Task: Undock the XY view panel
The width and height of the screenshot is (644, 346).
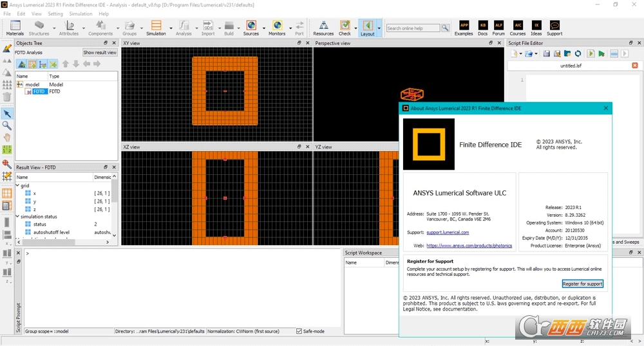Action: coord(299,42)
